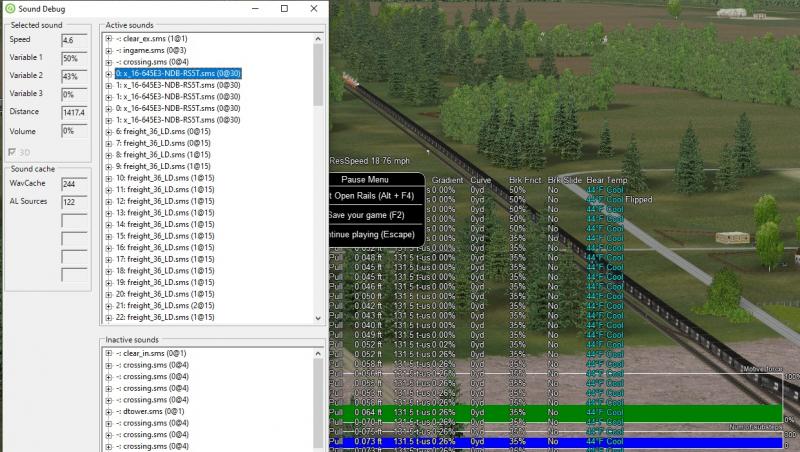
Task: Click the Sound Debug window app icon
Action: (x=10, y=9)
